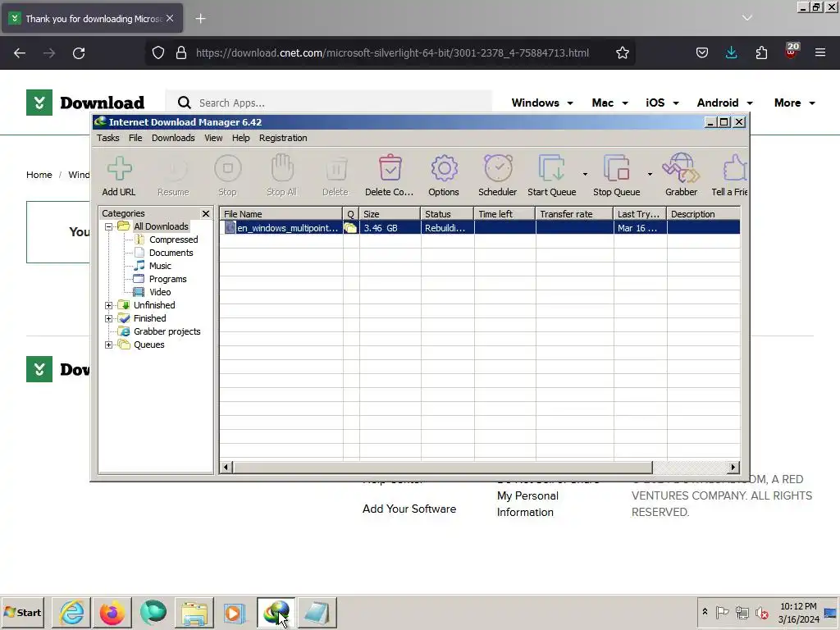Image resolution: width=840 pixels, height=630 pixels.
Task: Click the Delete Completed toolbar icon
Action: coord(390,169)
